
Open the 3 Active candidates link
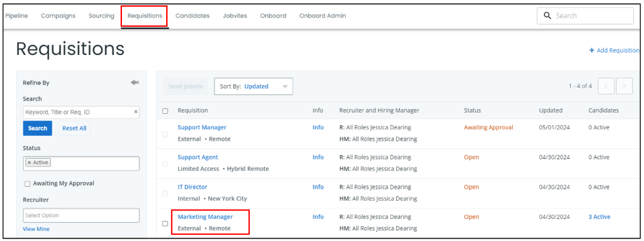point(599,217)
